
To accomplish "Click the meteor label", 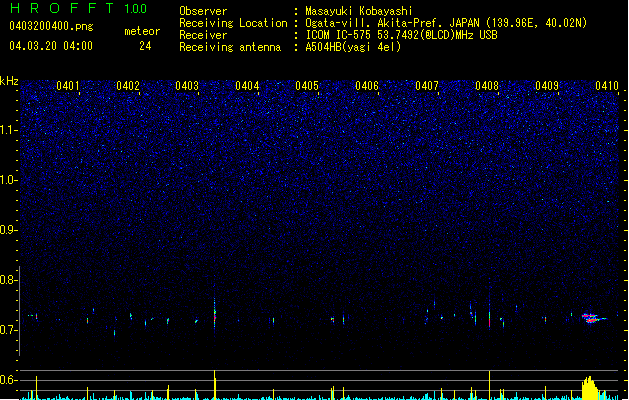I will pyautogui.click(x=142, y=31).
